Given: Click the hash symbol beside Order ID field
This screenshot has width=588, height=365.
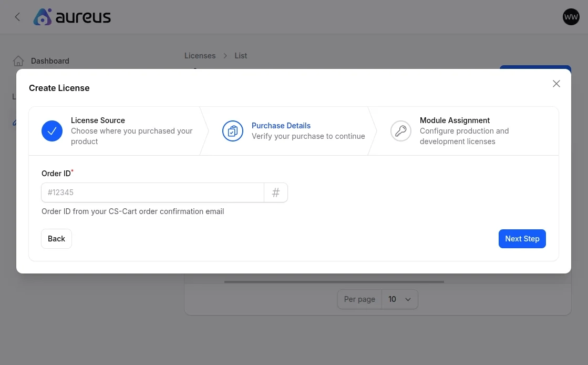Looking at the screenshot, I should [x=276, y=192].
